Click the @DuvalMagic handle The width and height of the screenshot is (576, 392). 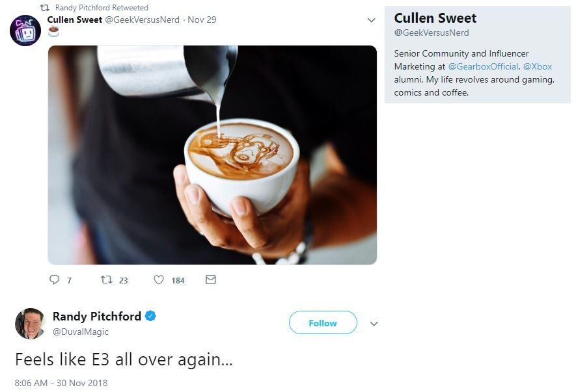[80, 332]
